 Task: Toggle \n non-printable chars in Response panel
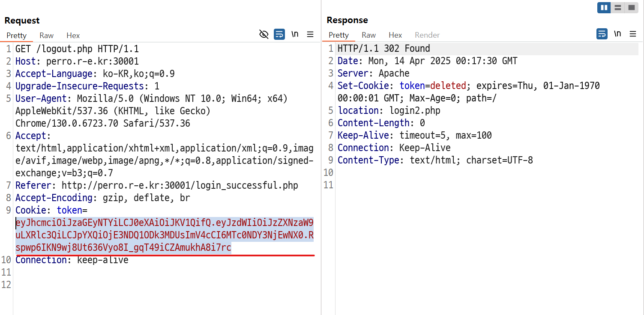617,34
